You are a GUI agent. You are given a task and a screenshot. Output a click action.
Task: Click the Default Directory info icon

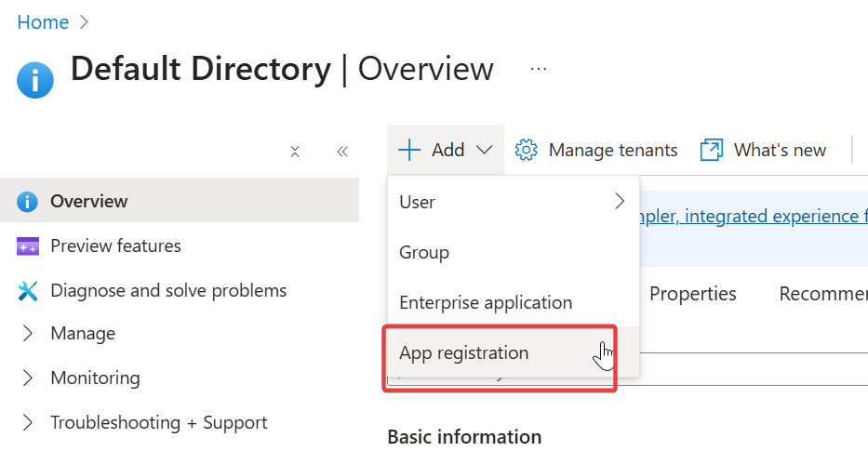point(35,79)
